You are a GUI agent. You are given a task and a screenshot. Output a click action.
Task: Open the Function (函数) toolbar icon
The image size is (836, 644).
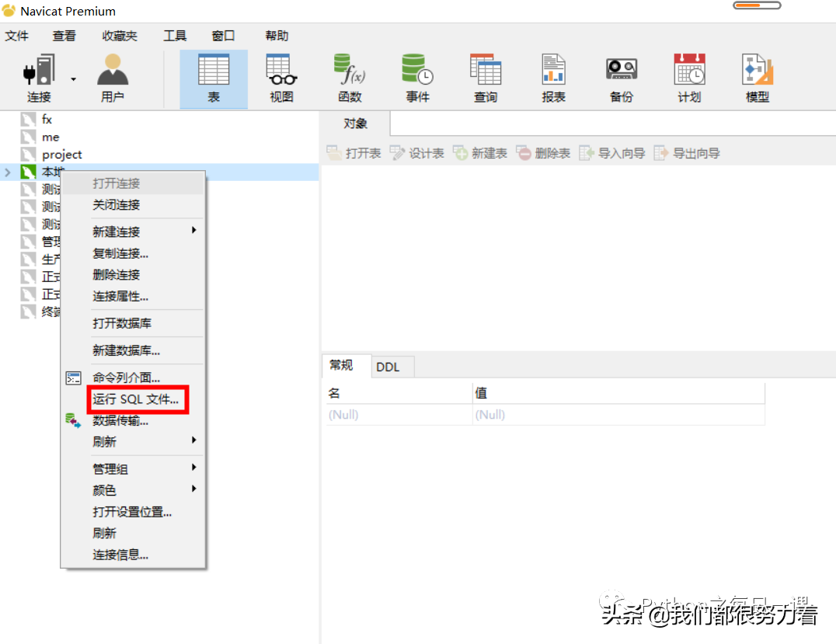[350, 79]
